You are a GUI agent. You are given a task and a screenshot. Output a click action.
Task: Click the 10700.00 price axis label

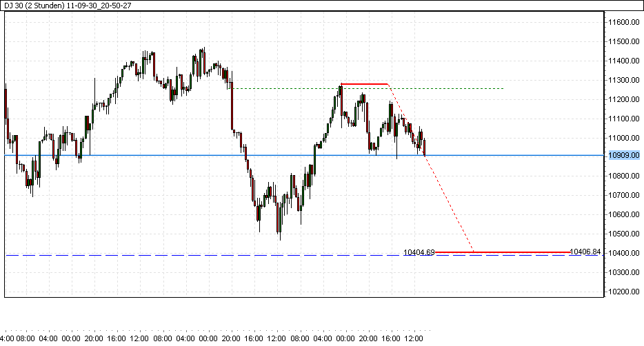click(x=624, y=195)
